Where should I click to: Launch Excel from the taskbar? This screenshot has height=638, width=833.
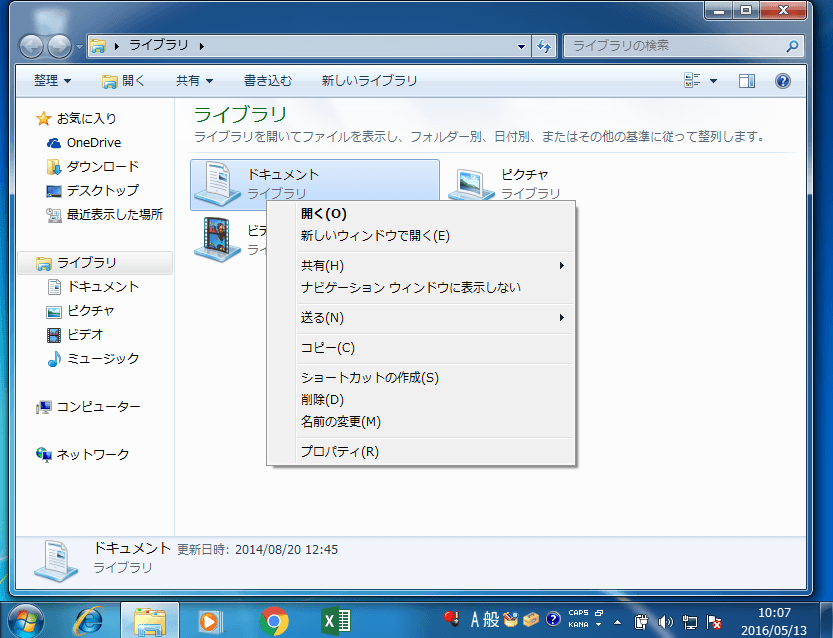335,621
